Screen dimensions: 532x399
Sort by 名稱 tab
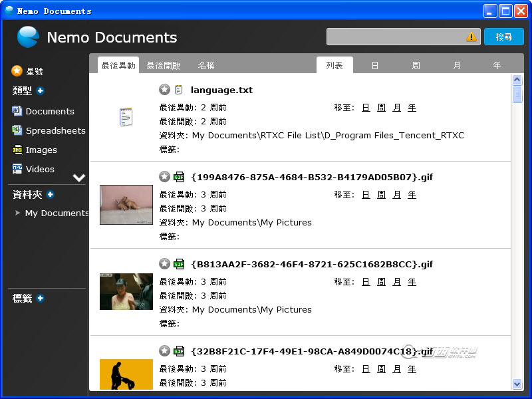coord(206,65)
